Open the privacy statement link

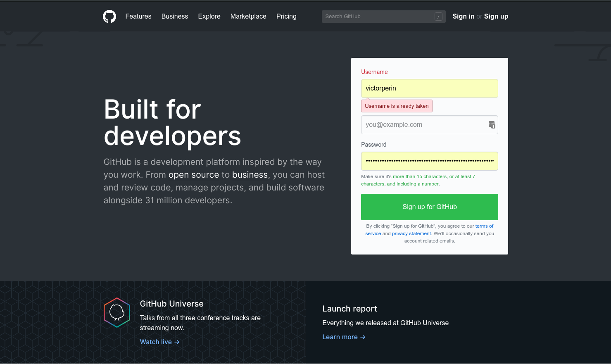(x=411, y=233)
